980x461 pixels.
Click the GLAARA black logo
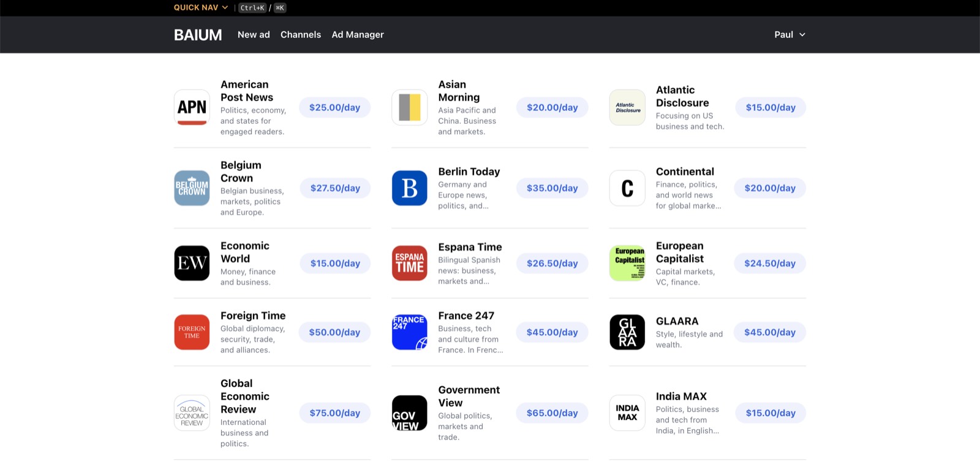coord(627,332)
